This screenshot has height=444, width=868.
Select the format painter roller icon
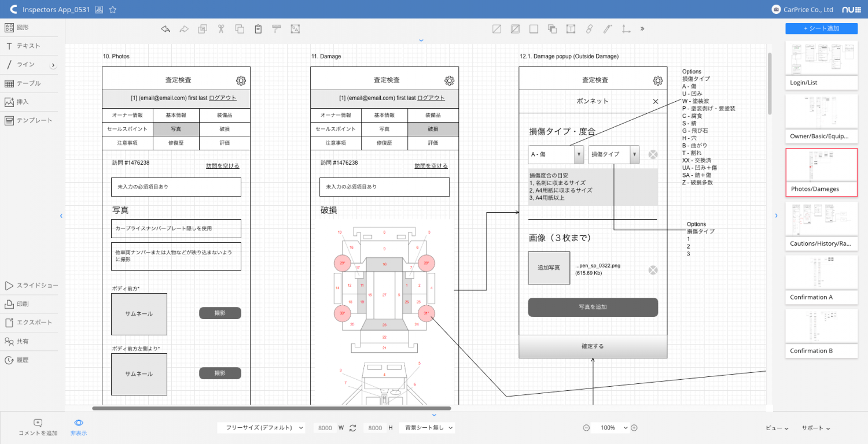[277, 29]
